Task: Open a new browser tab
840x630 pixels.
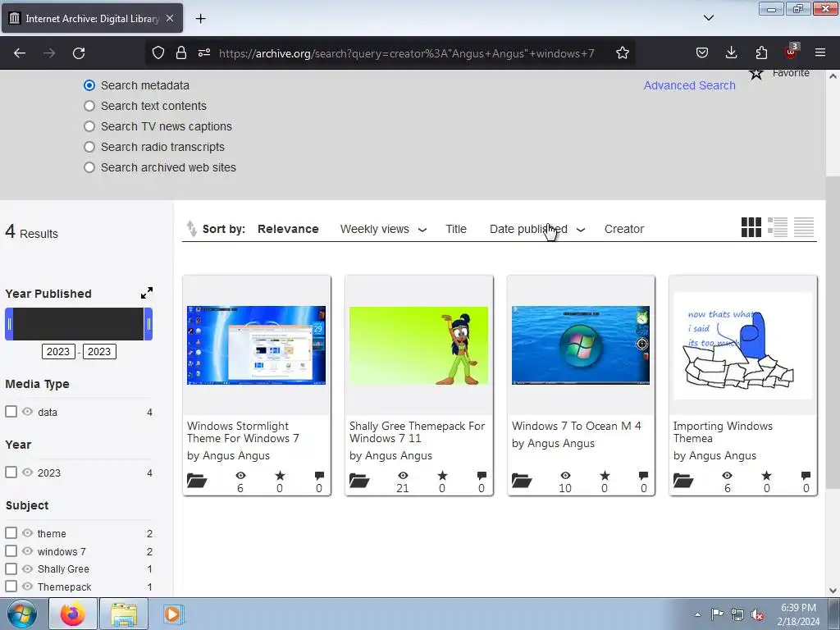Action: [x=200, y=19]
